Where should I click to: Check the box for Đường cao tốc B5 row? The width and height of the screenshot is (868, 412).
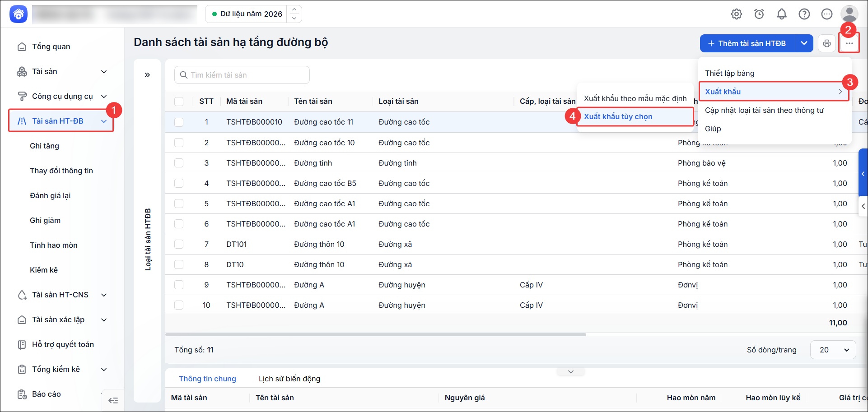click(x=179, y=183)
